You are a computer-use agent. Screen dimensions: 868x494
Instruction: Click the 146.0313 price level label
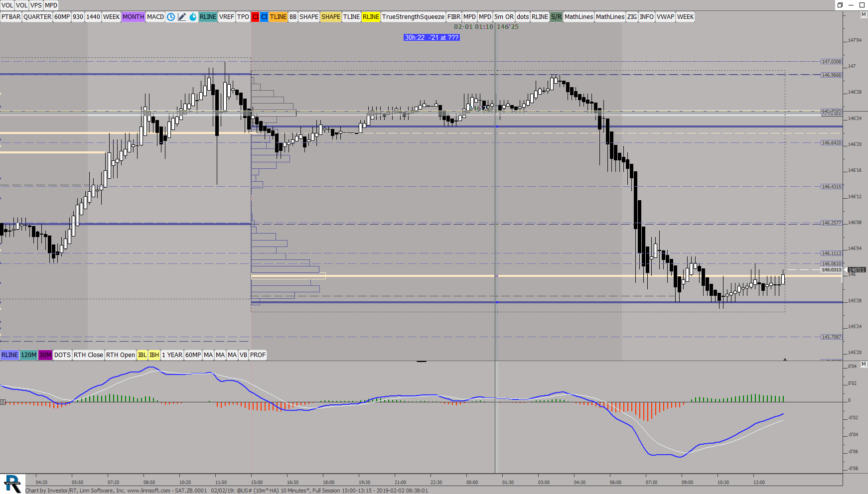(x=832, y=270)
